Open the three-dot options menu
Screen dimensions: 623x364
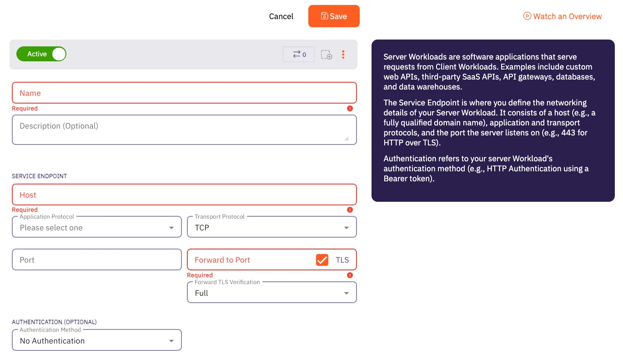[x=343, y=55]
